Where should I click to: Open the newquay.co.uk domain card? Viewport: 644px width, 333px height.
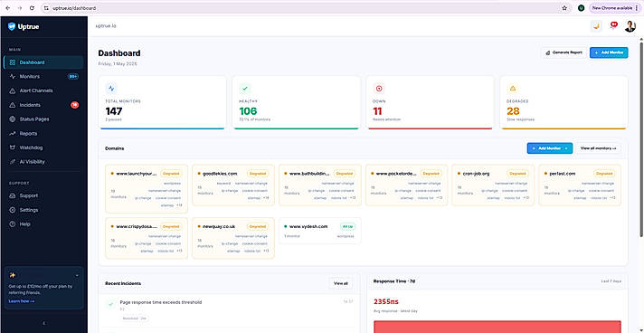point(233,238)
